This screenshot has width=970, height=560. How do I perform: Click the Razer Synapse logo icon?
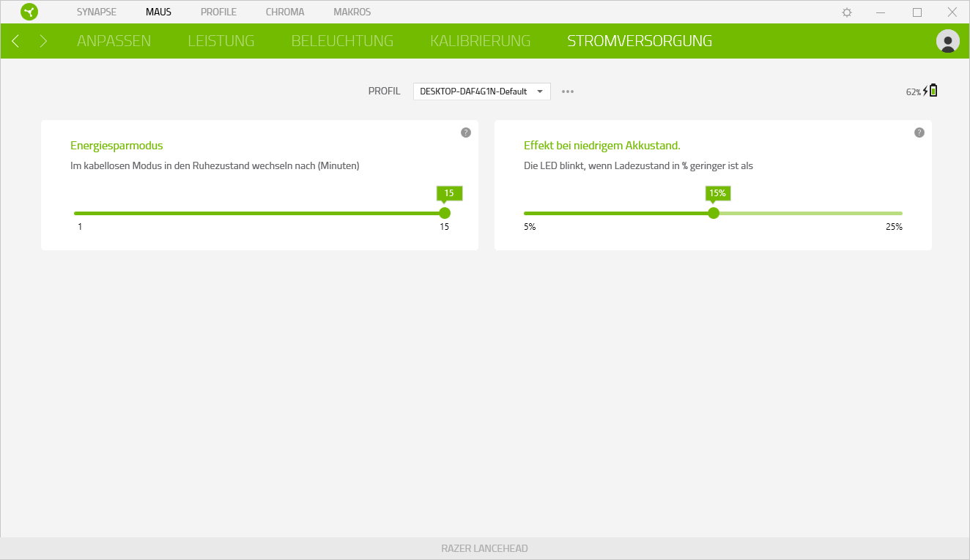pos(29,12)
